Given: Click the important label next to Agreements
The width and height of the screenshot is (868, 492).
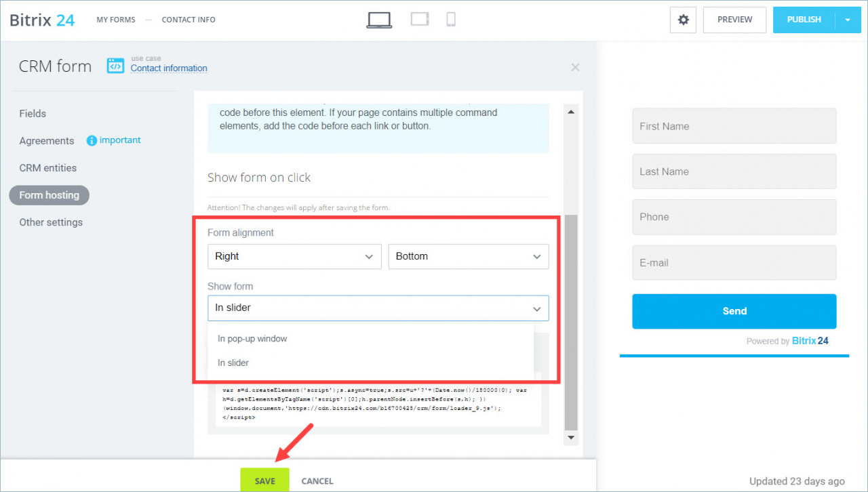Looking at the screenshot, I should [x=120, y=140].
